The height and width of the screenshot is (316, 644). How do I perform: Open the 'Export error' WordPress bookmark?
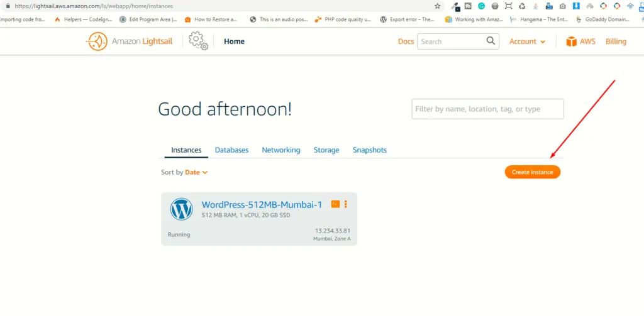click(407, 19)
